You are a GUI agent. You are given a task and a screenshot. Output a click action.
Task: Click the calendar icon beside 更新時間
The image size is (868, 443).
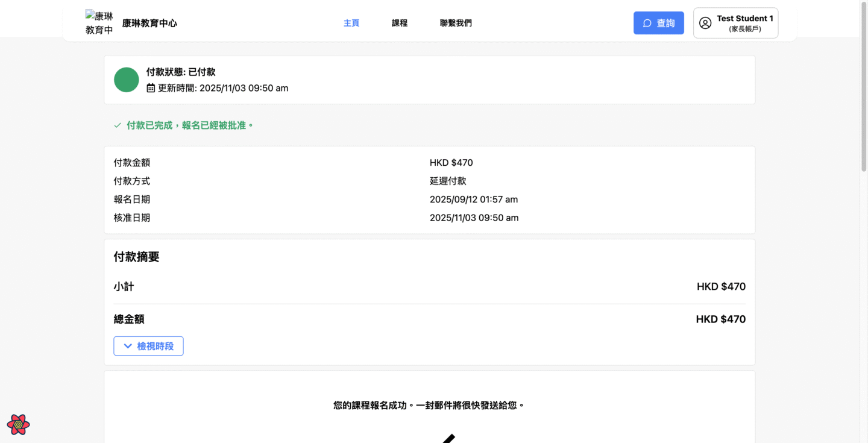[151, 88]
